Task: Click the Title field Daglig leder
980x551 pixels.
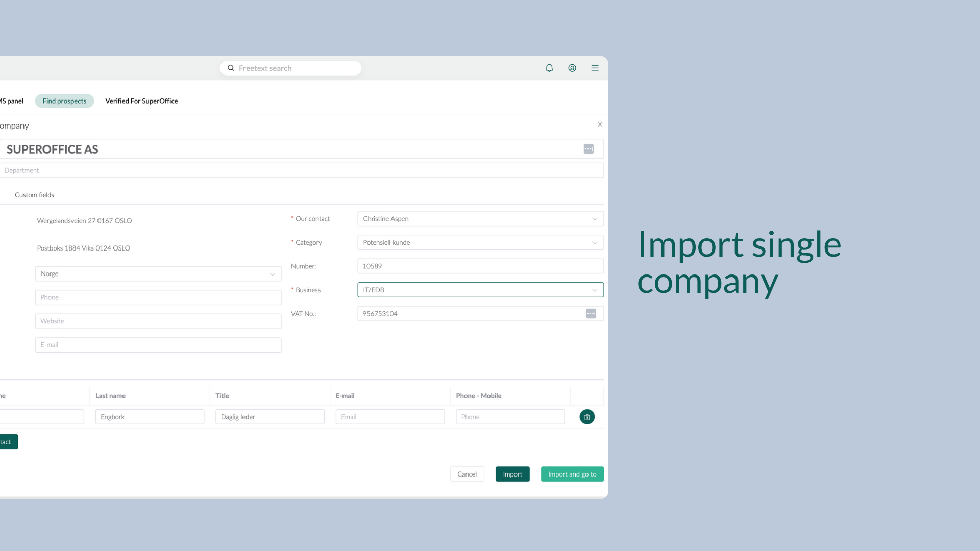Action: click(270, 417)
